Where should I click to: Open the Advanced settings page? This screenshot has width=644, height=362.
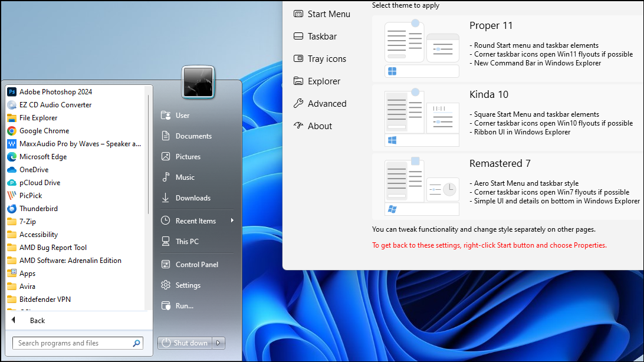pos(320,103)
